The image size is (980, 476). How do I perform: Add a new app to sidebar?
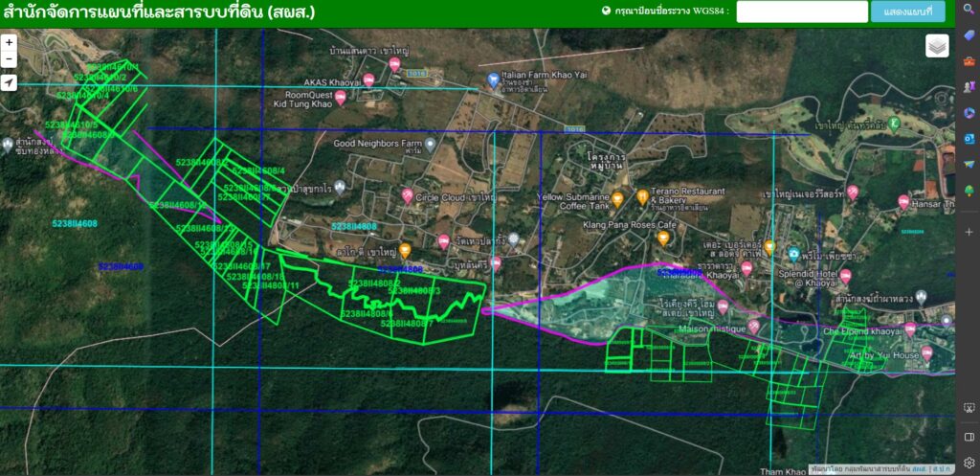pos(969,232)
